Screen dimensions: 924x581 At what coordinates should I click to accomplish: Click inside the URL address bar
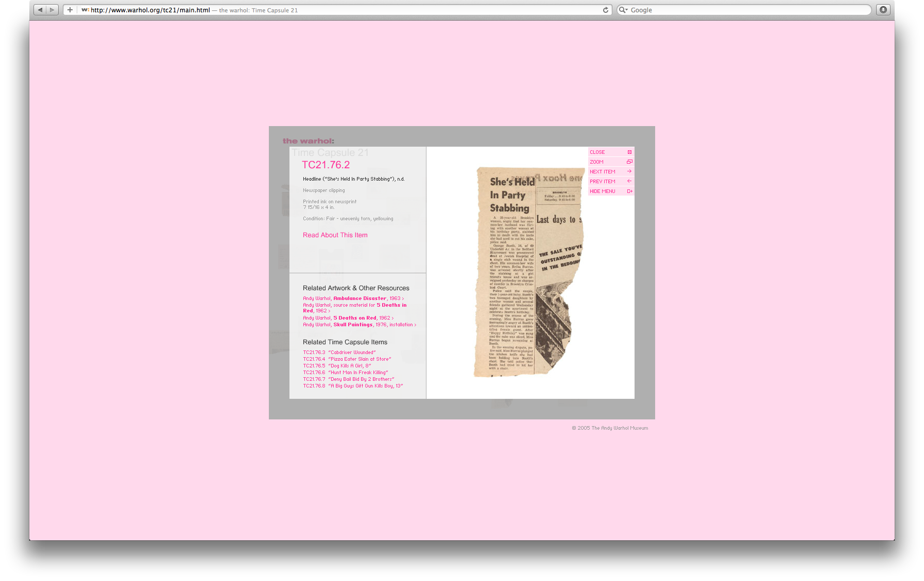tap(206, 9)
